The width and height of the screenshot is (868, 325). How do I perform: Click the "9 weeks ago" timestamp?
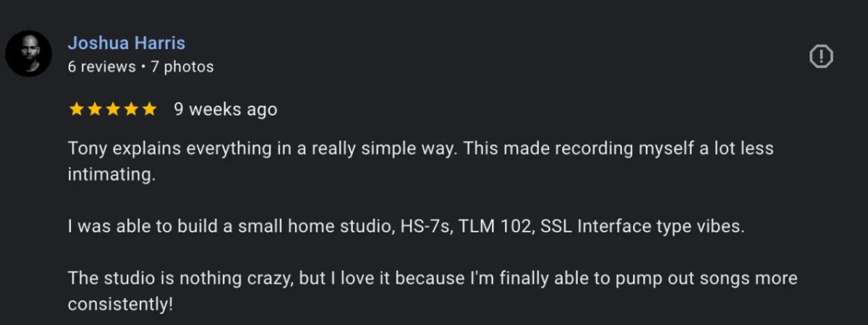tap(225, 109)
